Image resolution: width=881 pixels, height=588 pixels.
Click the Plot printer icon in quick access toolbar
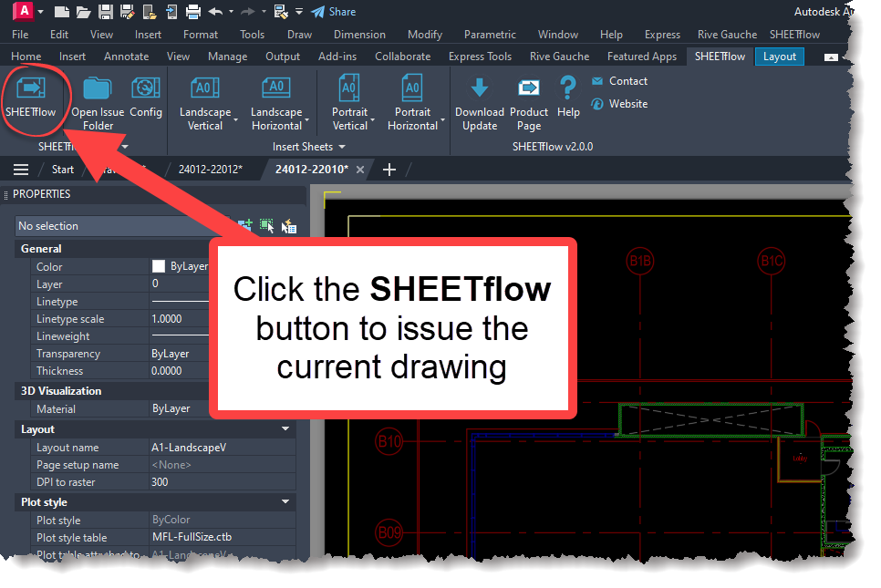point(192,12)
